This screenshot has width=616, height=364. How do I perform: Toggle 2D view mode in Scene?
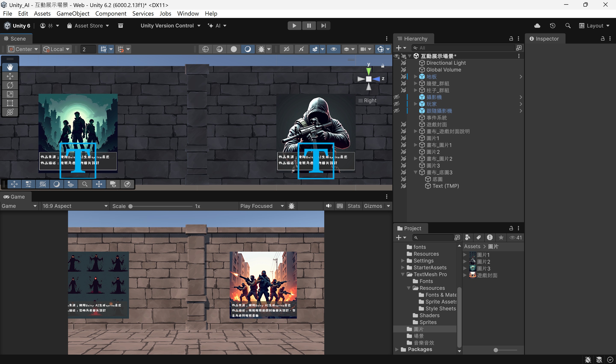pyautogui.click(x=286, y=49)
